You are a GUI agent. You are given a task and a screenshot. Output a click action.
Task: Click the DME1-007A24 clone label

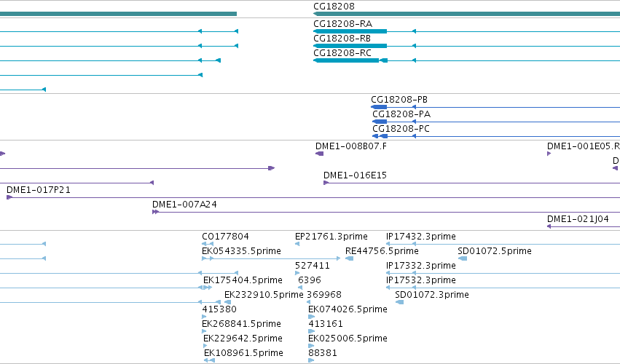(x=184, y=205)
